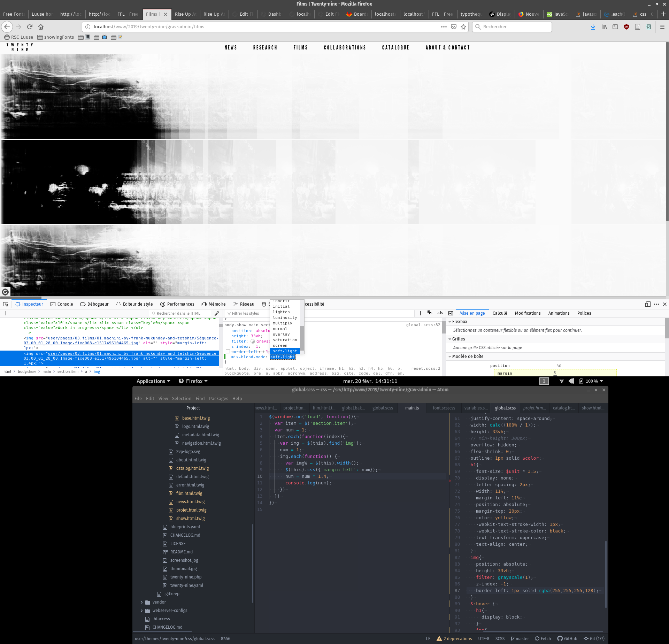Screen dimensions: 669x644
Task: Select multiply from the blend-mode autocomplete list
Action: (282, 323)
